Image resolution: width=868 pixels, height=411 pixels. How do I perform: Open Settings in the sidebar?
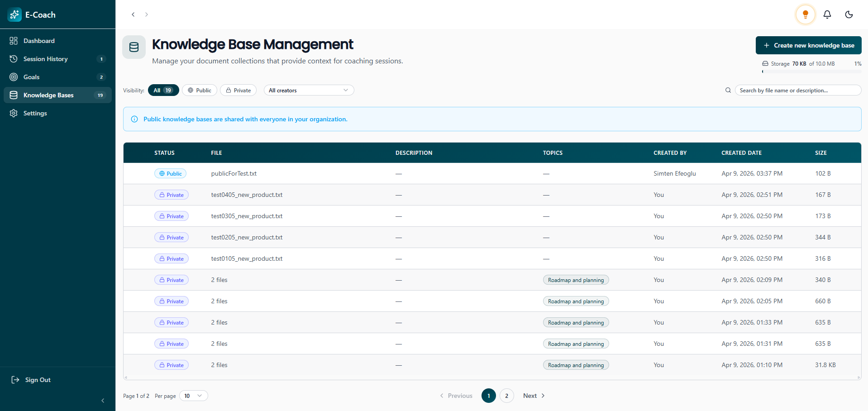click(57, 113)
